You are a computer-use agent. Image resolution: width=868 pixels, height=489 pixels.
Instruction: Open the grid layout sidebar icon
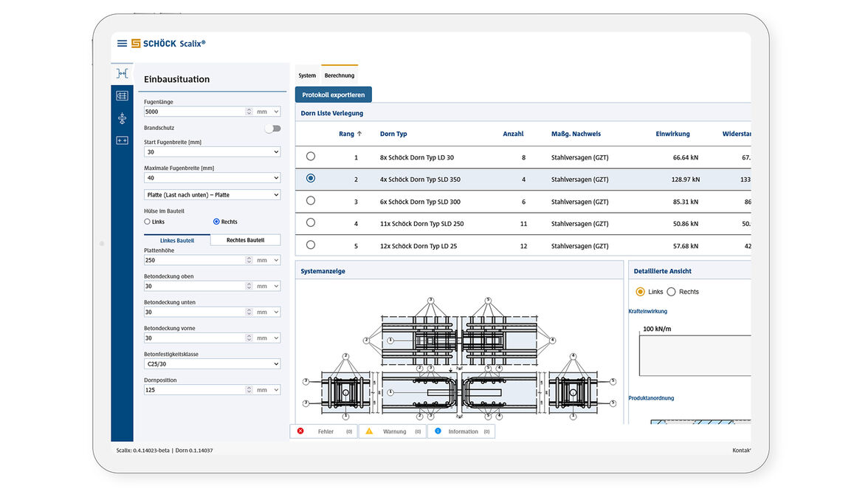tap(123, 95)
